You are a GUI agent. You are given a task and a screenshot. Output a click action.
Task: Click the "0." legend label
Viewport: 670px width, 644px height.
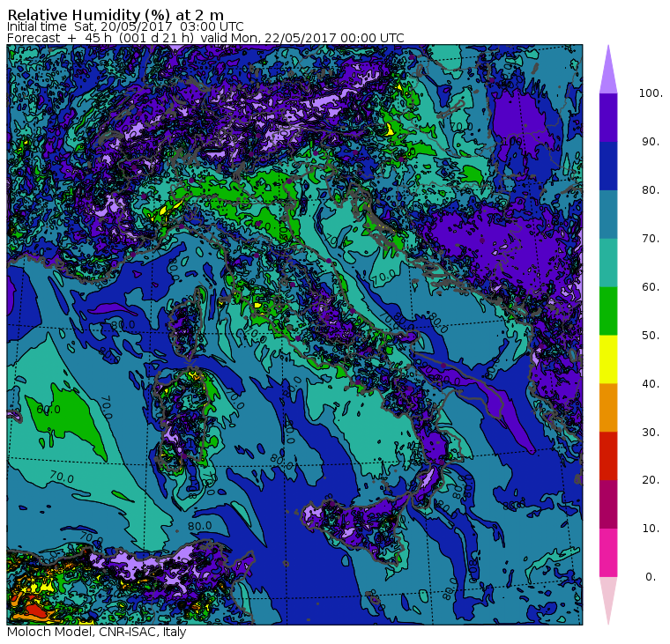651,577
